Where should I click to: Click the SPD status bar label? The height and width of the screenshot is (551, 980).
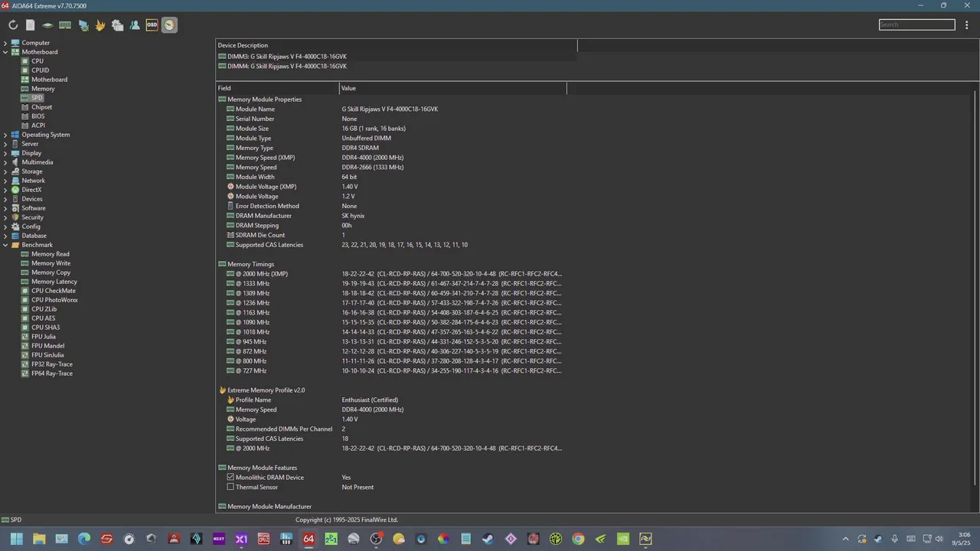[x=16, y=520]
